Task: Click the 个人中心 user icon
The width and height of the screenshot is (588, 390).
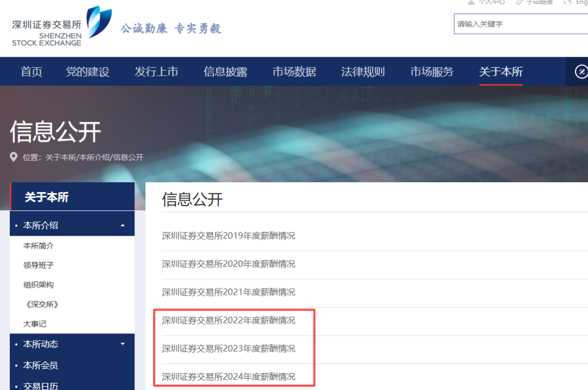Action: (x=471, y=2)
